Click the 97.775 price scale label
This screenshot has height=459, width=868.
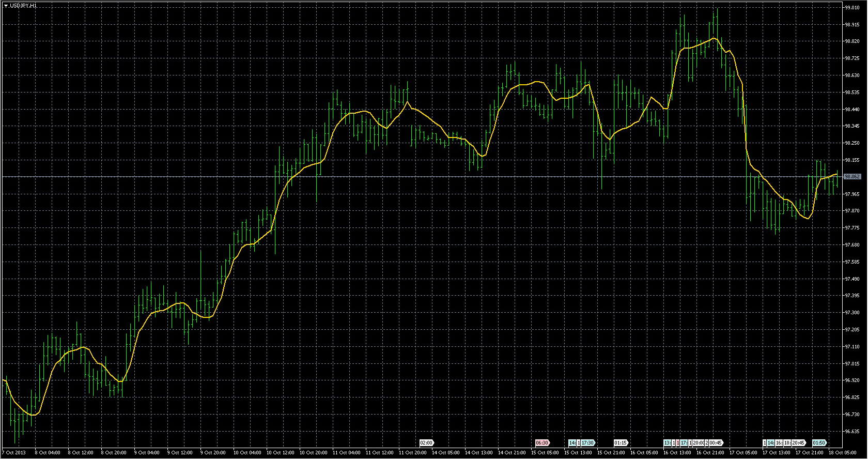coord(852,228)
